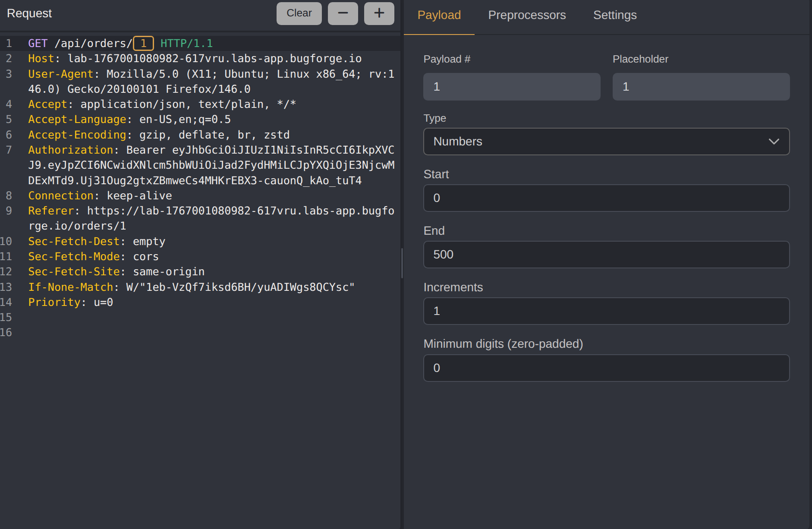812x529 pixels.
Task: Switch to the Payload tab
Action: tap(439, 15)
